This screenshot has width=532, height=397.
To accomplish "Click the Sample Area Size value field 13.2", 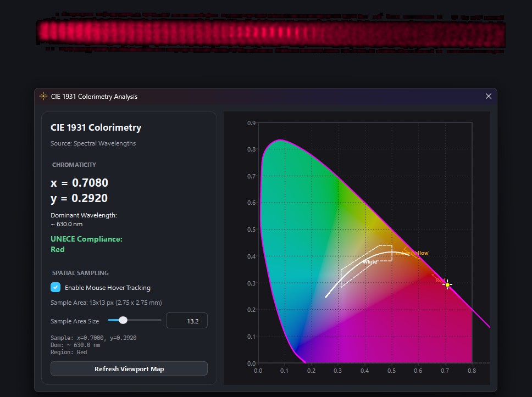I will point(187,321).
